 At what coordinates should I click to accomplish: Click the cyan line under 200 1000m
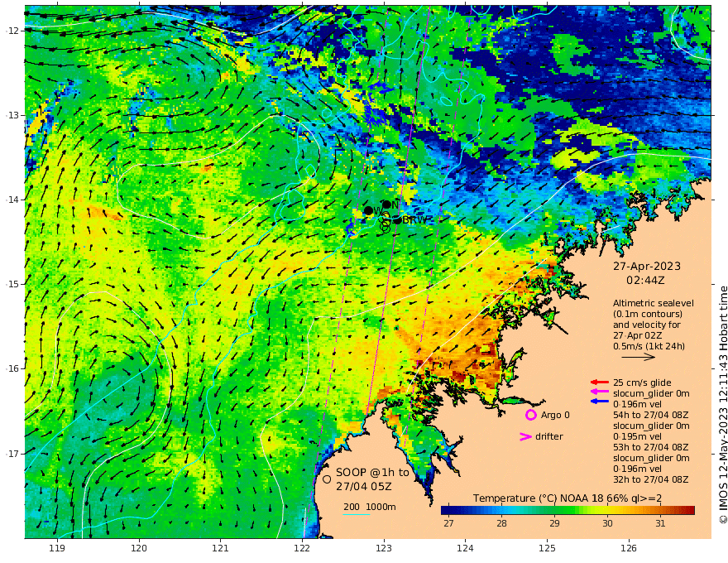(x=356, y=514)
